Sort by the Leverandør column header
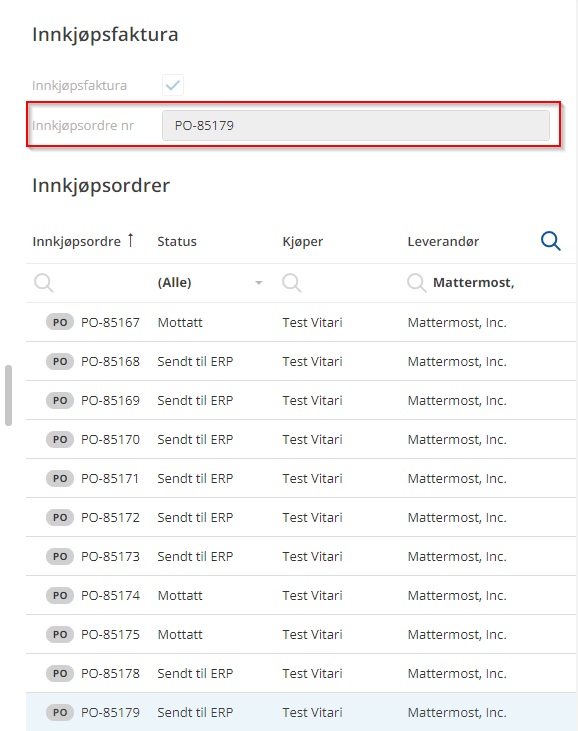Viewport: 578px width, 731px height. 443,241
